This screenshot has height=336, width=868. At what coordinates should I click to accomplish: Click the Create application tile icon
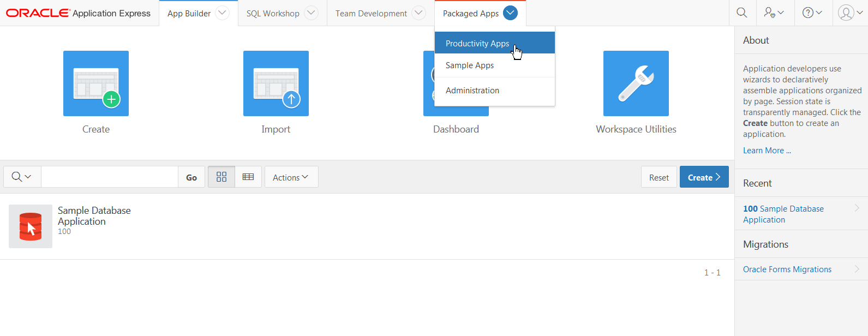(x=96, y=83)
